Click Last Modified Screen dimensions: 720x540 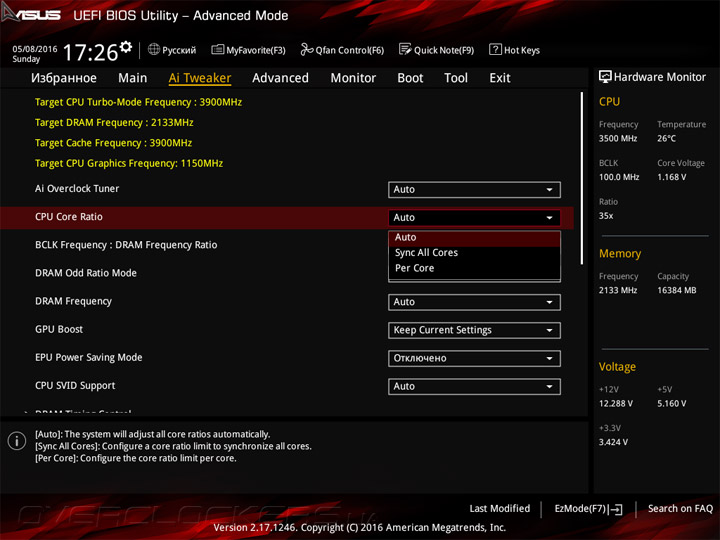coord(500,509)
